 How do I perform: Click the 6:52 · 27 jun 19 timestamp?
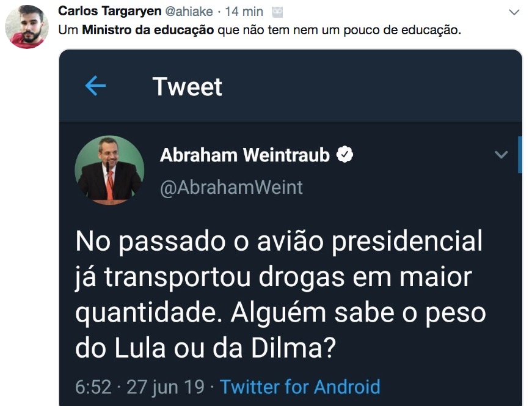coord(139,386)
